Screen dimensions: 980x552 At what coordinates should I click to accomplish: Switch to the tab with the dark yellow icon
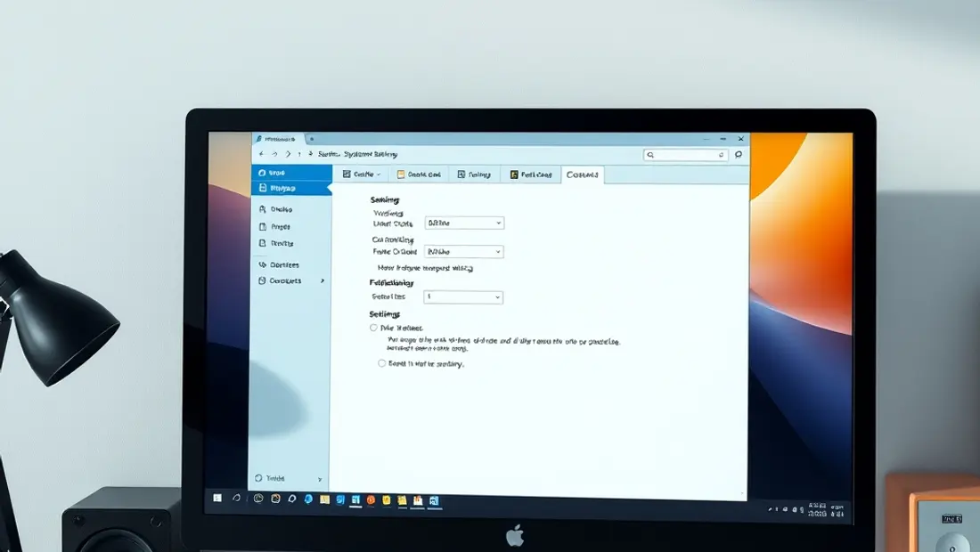[x=531, y=175]
